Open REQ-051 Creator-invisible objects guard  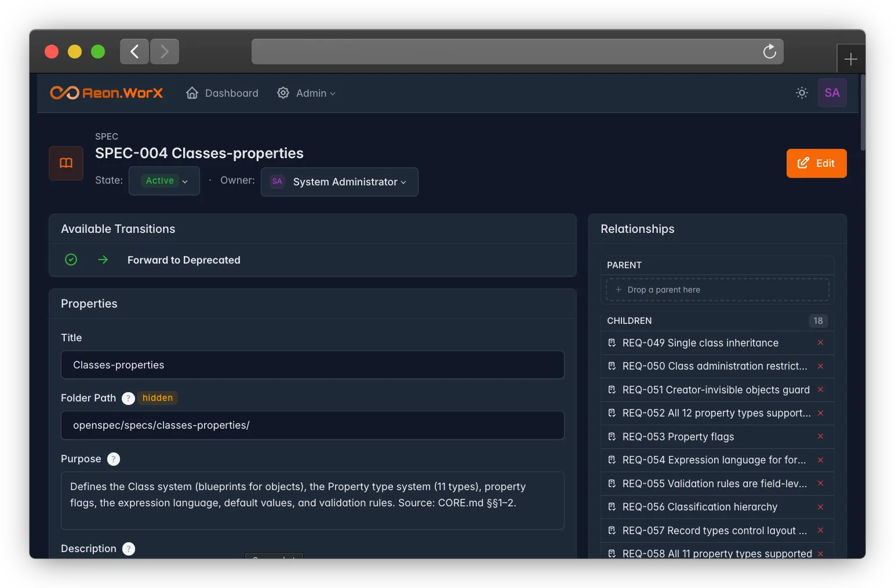point(716,390)
